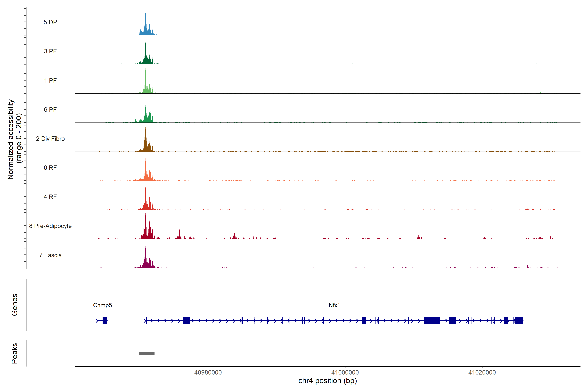Click the 3 PF track label
The width and height of the screenshot is (588, 392).
(50, 51)
